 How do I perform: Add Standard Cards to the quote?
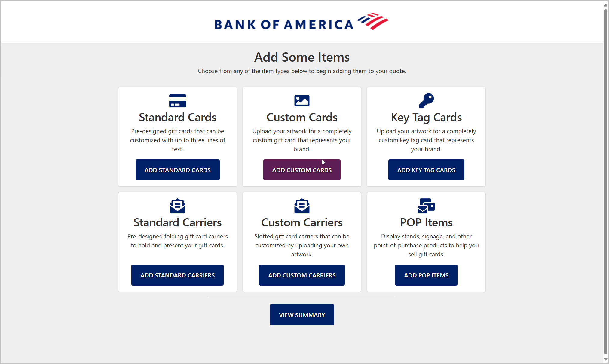[177, 170]
